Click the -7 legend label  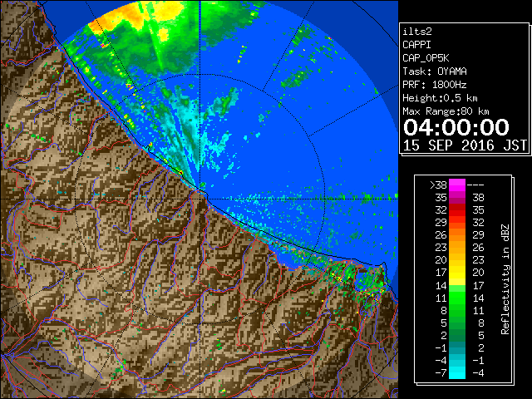click(x=441, y=372)
